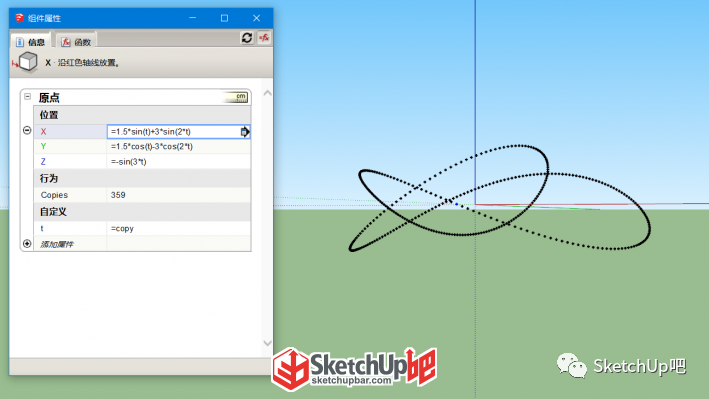Screen dimensions: 709x399
Task: Toggle the cm ruler units icon
Action: [x=236, y=97]
